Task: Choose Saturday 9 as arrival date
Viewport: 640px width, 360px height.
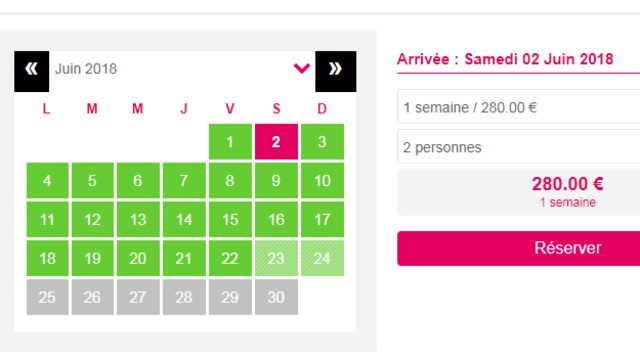Action: pos(276,180)
